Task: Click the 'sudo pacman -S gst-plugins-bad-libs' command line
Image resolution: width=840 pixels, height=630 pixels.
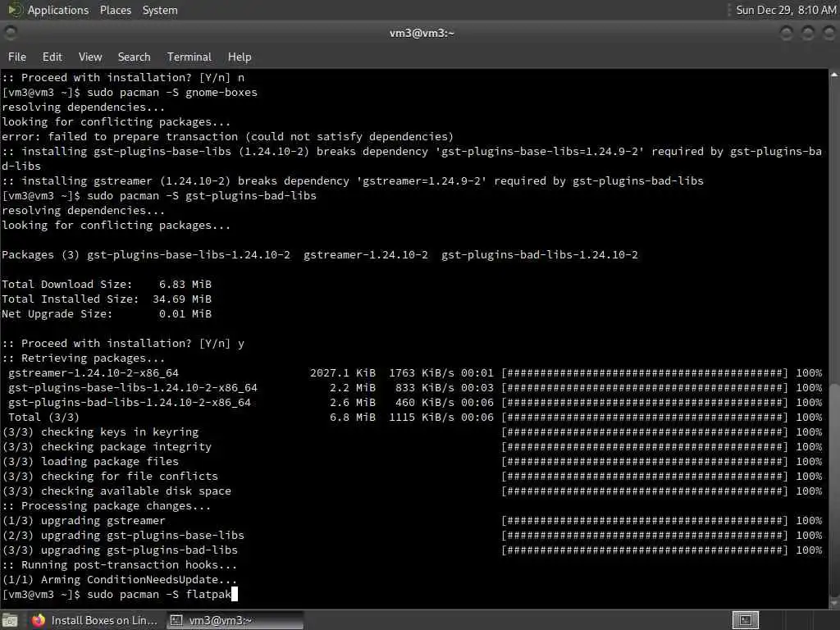Action: 159,195
